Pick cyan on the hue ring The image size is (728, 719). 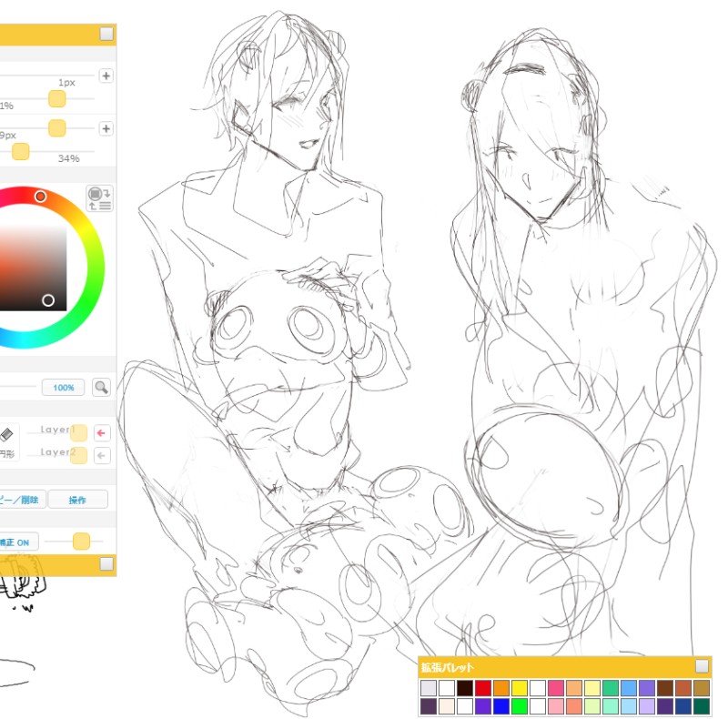pyautogui.click(x=25, y=339)
